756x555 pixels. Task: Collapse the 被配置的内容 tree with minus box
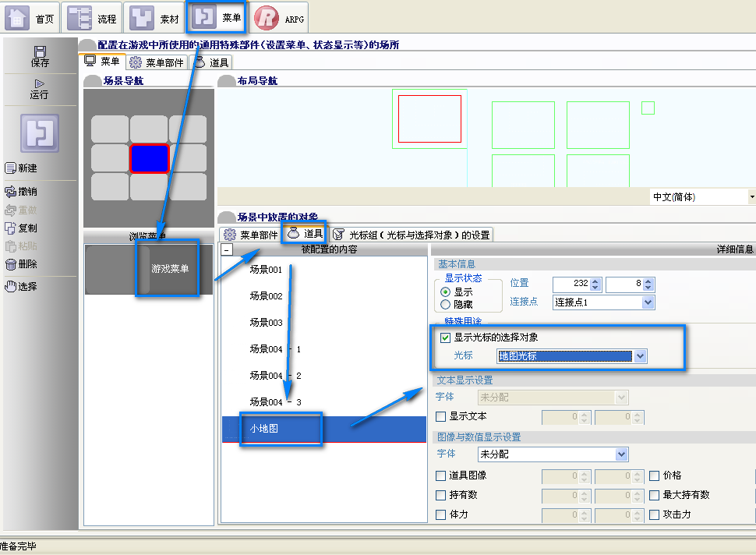[x=227, y=249]
